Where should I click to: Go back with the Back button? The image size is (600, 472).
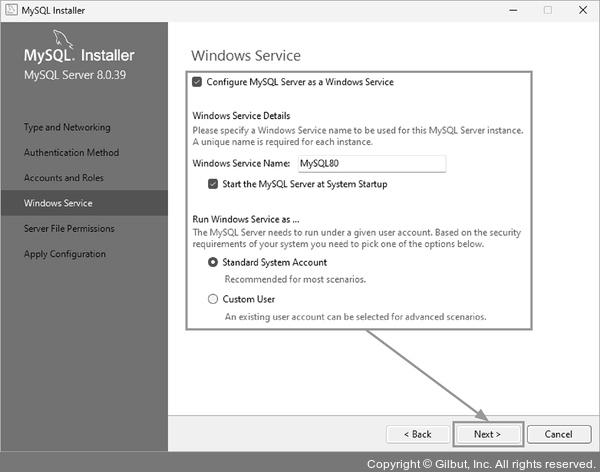[x=417, y=434]
